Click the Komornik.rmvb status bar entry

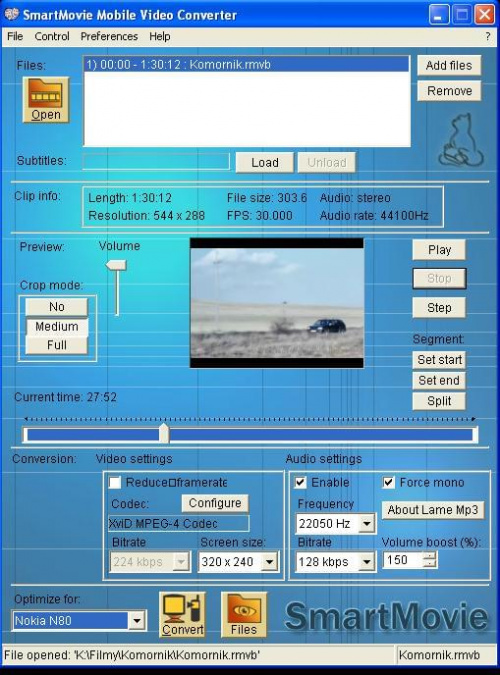coord(439,655)
